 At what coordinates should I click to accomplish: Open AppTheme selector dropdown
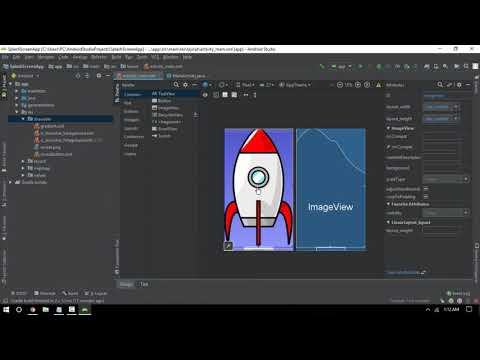coord(295,85)
